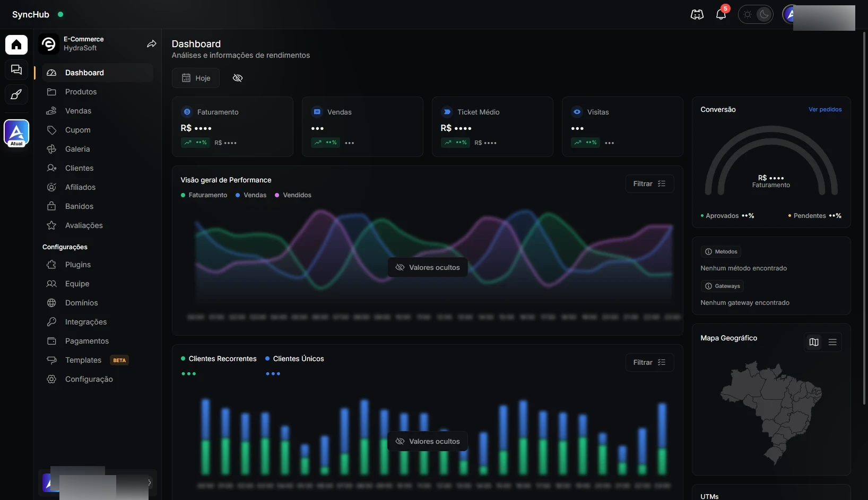Click the paintbrush customization icon
868x500 pixels.
coord(16,94)
